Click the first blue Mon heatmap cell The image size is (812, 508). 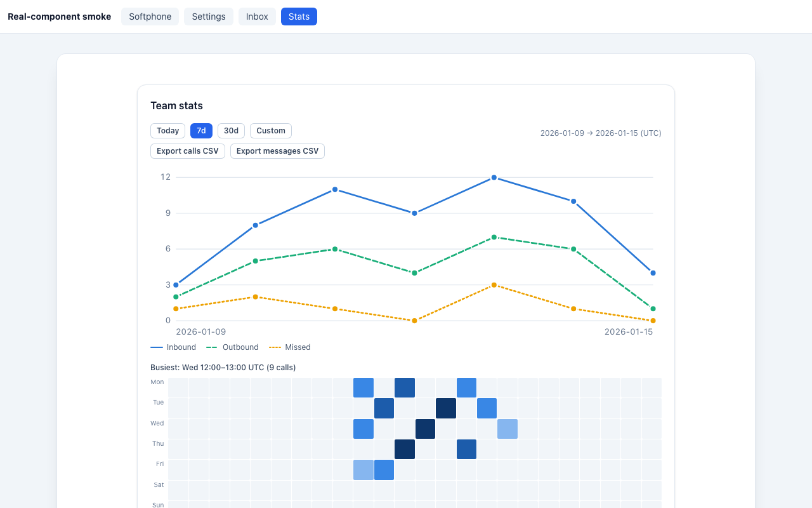363,387
